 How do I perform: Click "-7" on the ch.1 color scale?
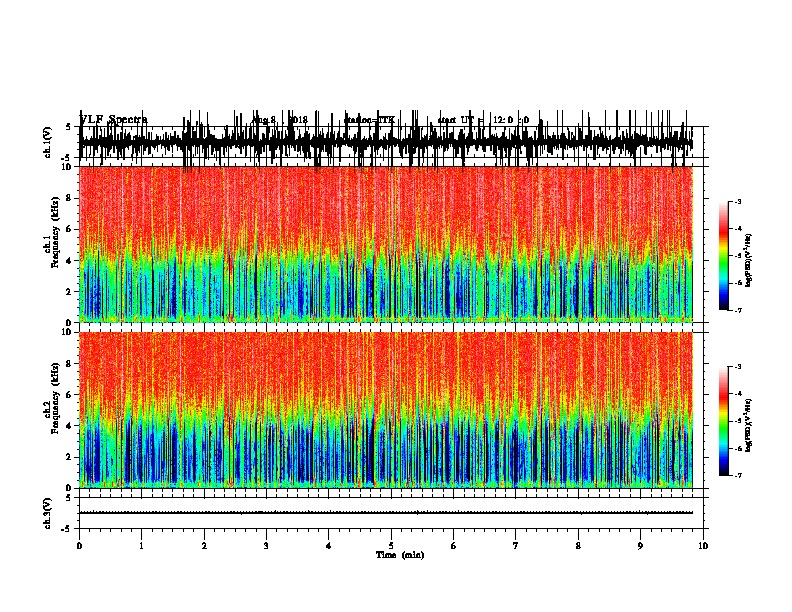738,310
